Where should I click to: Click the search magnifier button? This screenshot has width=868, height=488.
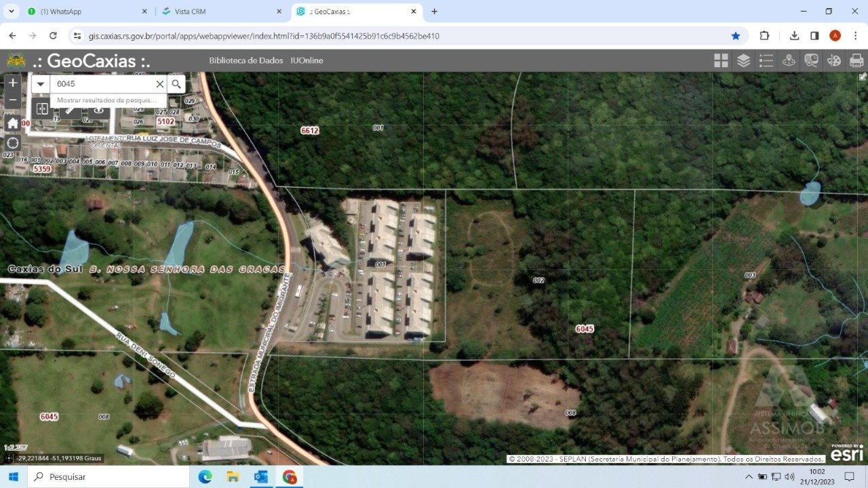tap(176, 84)
